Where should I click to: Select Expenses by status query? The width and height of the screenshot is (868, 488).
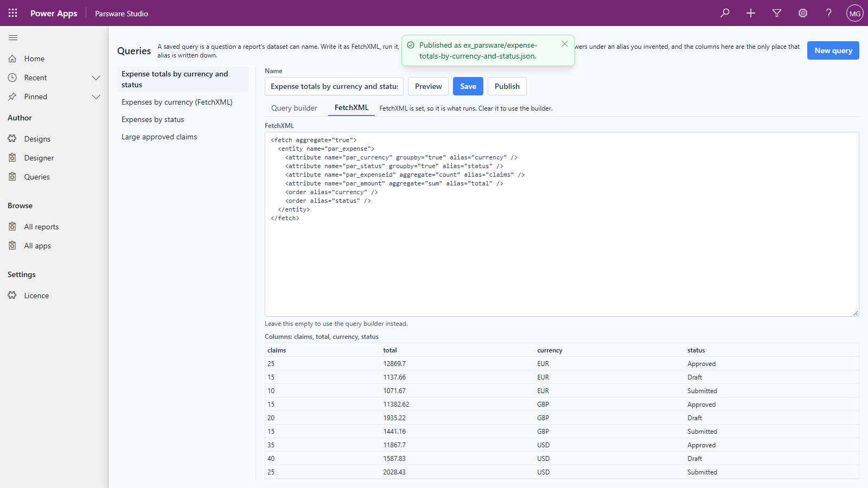pyautogui.click(x=183, y=119)
